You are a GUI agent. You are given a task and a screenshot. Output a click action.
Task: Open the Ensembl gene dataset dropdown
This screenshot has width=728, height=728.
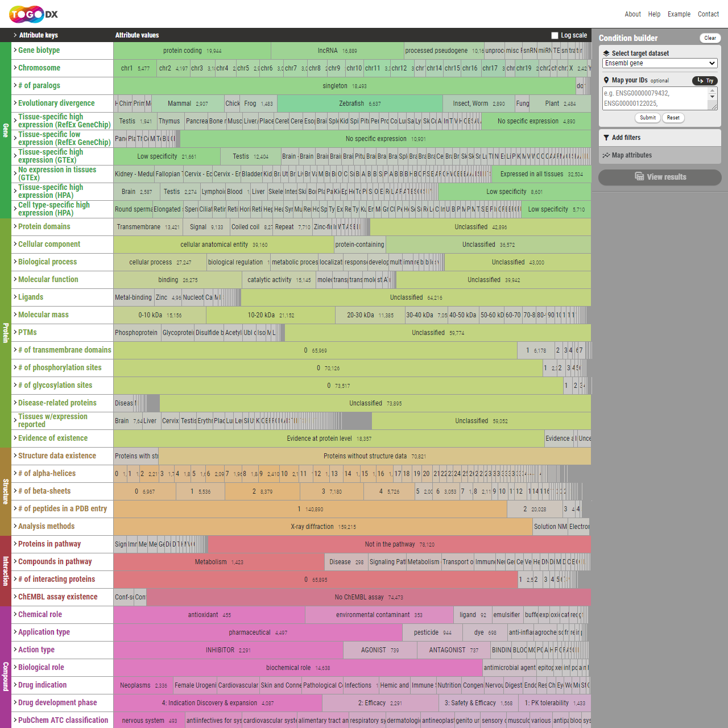660,63
